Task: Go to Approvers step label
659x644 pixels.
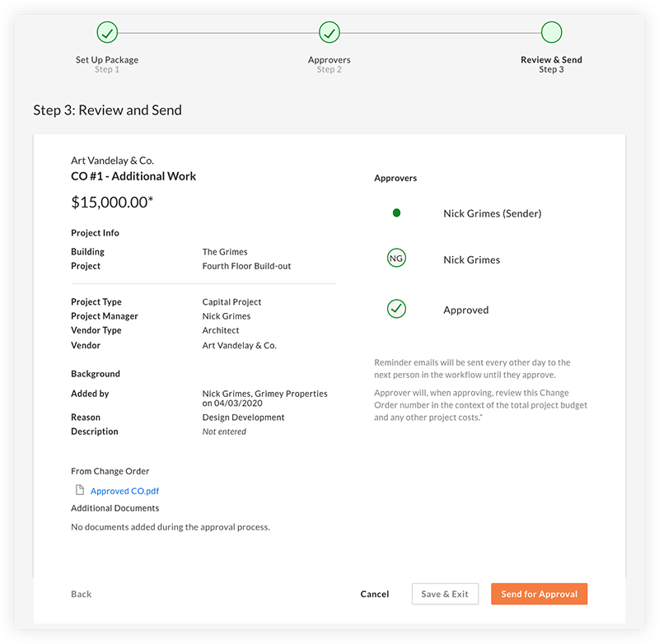Action: (329, 60)
